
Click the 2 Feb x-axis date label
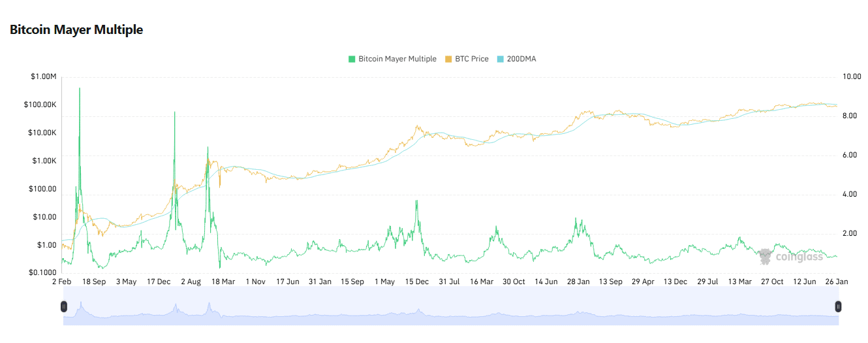61,282
